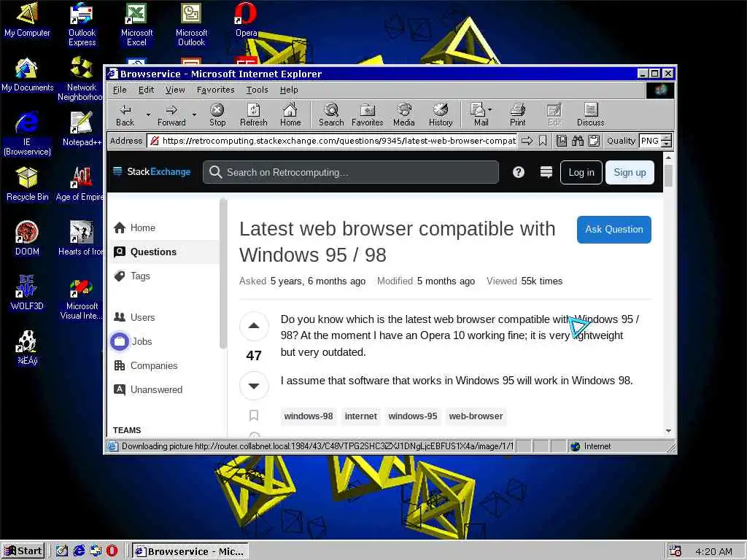Click the Opera quick launch icon in taskbar
This screenshot has height=560, width=747.
(112, 551)
